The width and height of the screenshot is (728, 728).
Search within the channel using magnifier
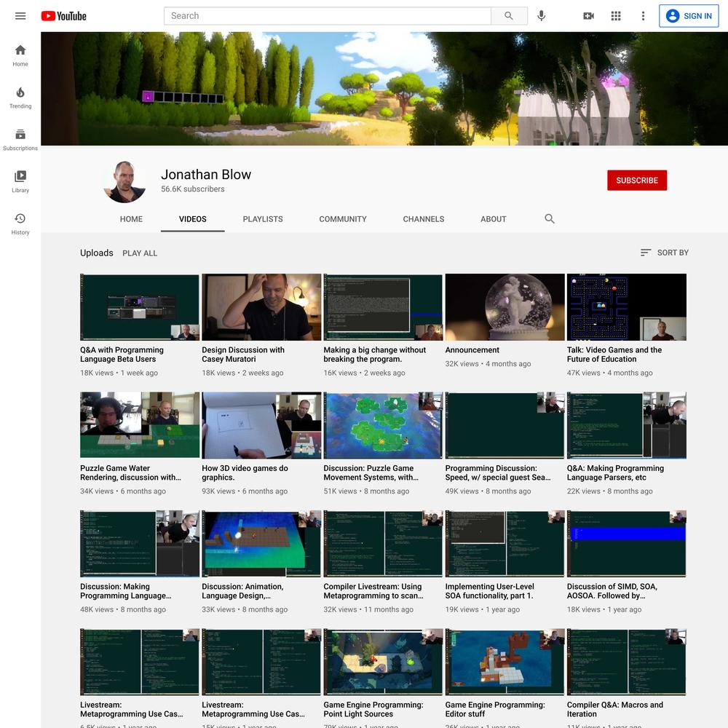[549, 218]
